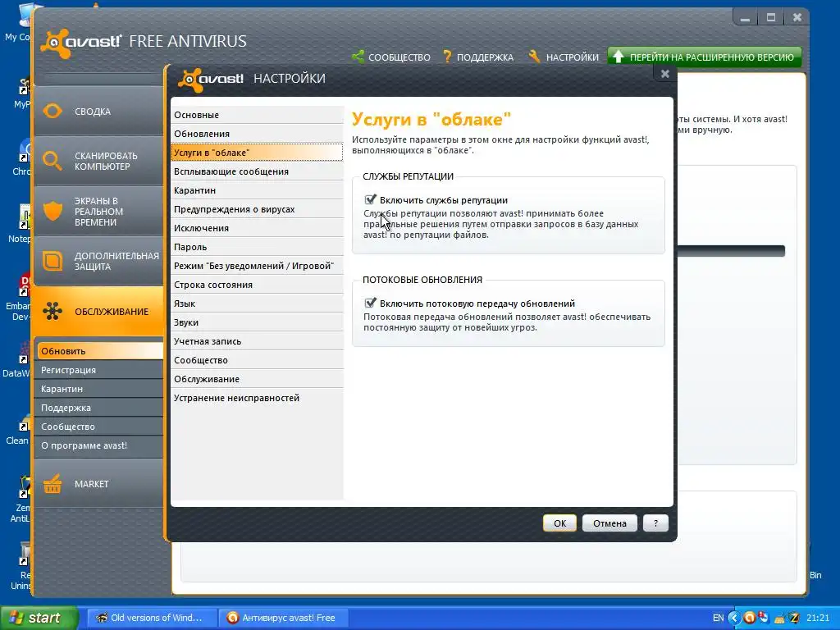Open Звуки settings category
The image size is (840, 630).
point(257,322)
